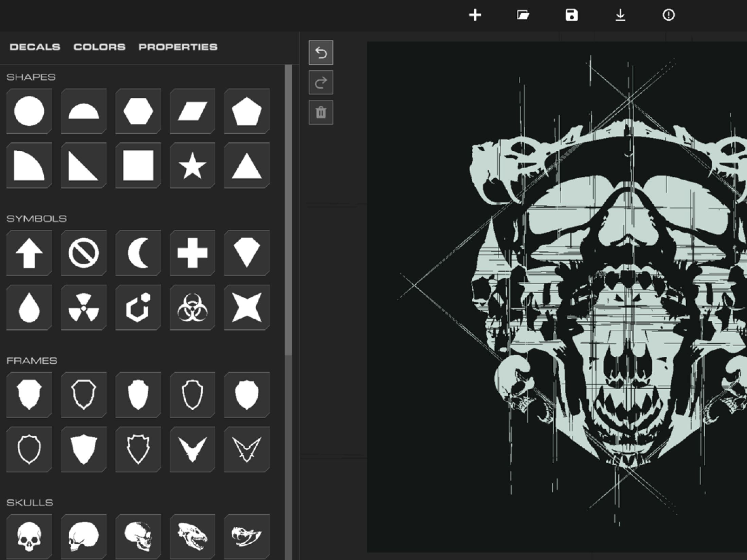Viewport: 747px width, 560px height.
Task: Open the folder load icon
Action: pyautogui.click(x=523, y=15)
